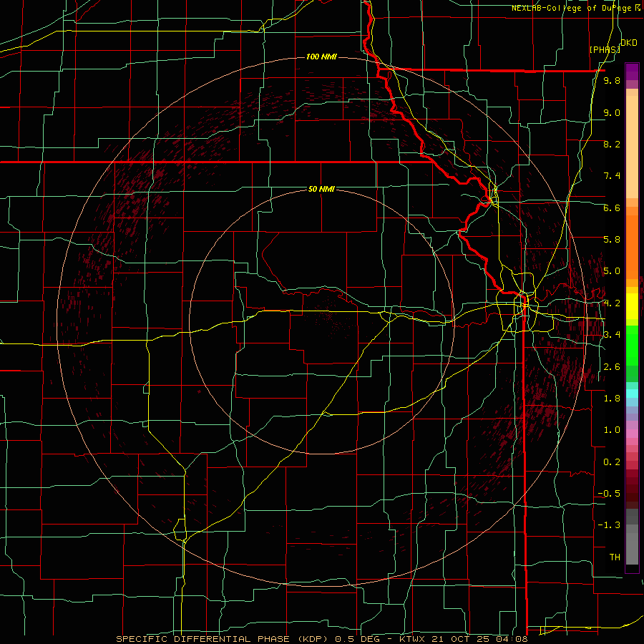This screenshot has width=644, height=644.
Task: Click the -0.5 value on the KDP scale
Action: coord(609,494)
